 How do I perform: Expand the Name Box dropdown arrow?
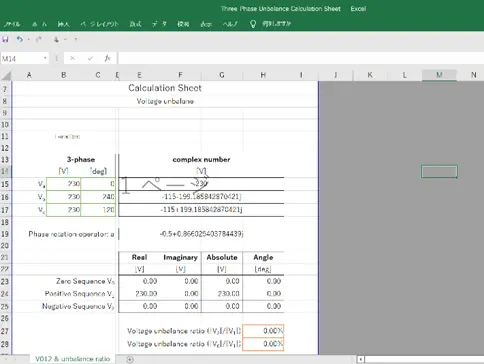tap(45, 58)
